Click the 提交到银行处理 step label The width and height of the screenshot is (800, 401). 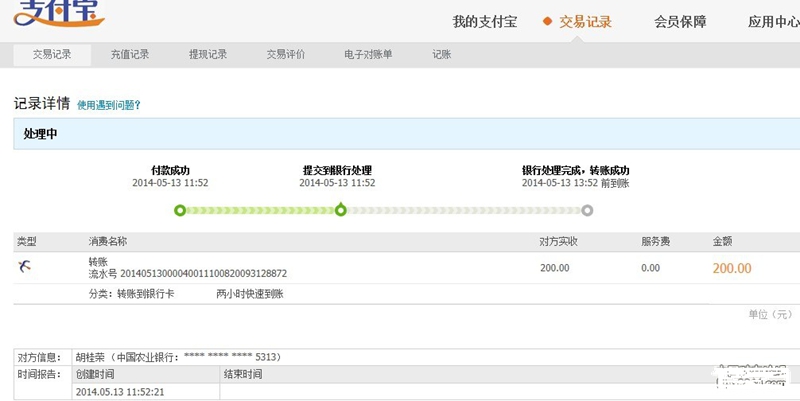click(x=337, y=170)
